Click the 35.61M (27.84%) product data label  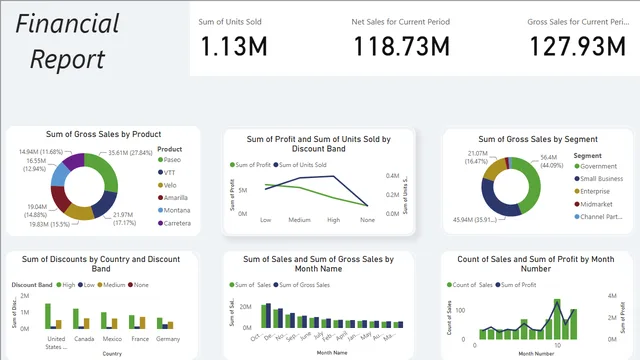coord(130,153)
